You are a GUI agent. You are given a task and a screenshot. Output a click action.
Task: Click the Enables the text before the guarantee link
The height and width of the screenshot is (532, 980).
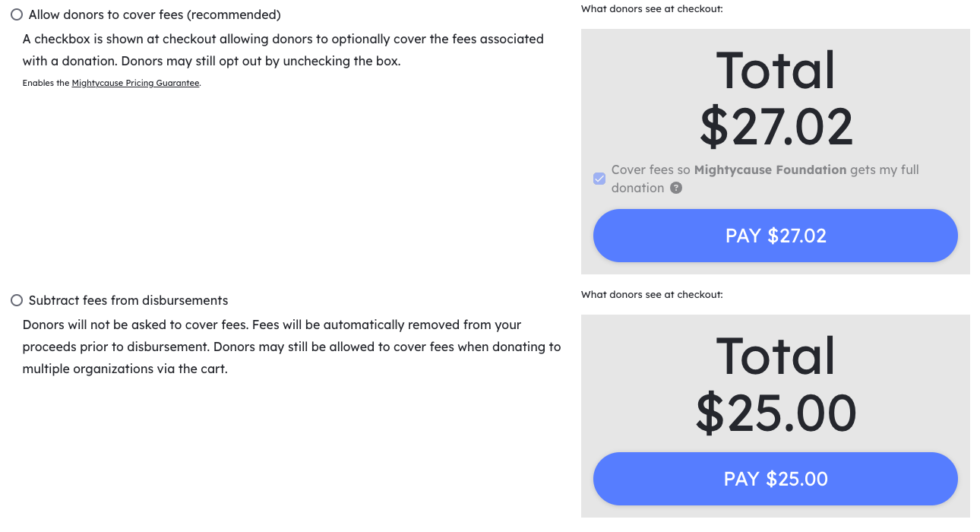pyautogui.click(x=46, y=83)
